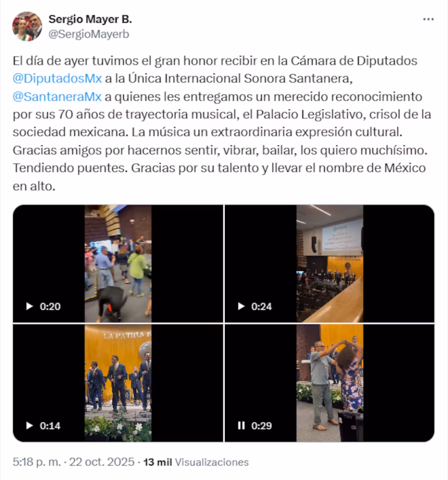Click the 0:29 duration label
Image resolution: width=448 pixels, height=480 pixels.
[x=261, y=426]
